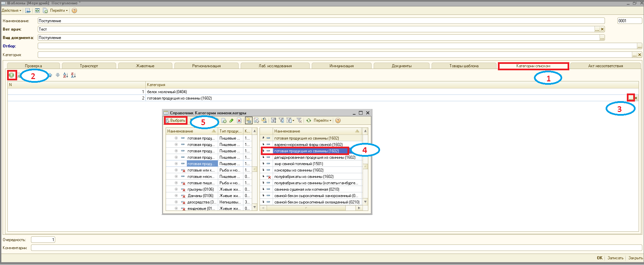
Task: Switch to the Регионализация tab
Action: coord(206,66)
